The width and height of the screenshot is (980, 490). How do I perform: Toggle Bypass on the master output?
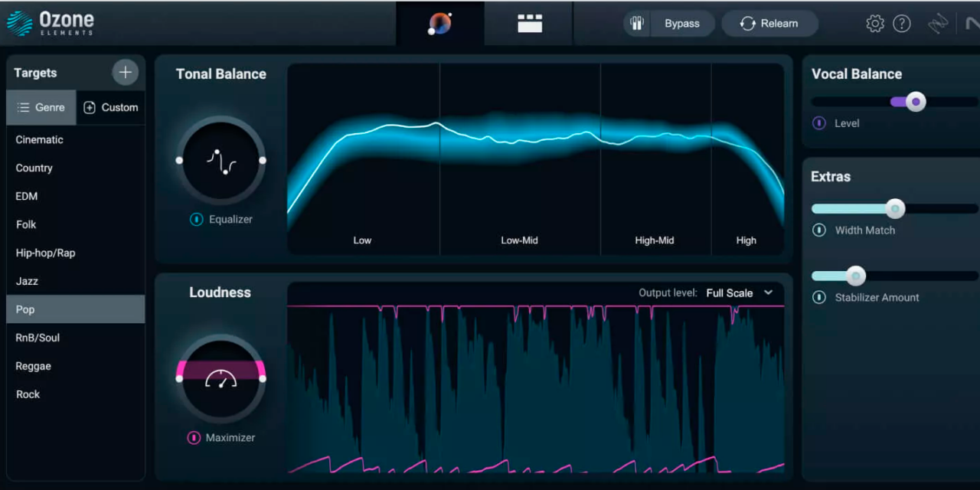coord(681,23)
